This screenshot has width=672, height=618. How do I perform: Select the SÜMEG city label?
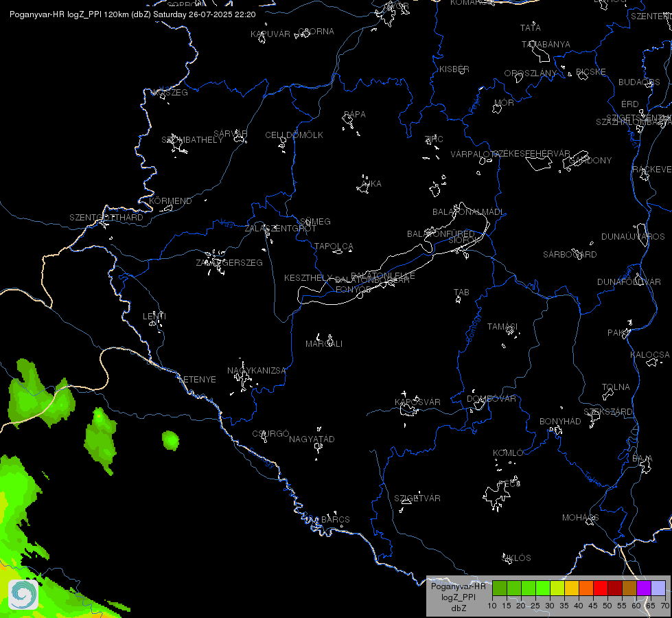point(315,222)
